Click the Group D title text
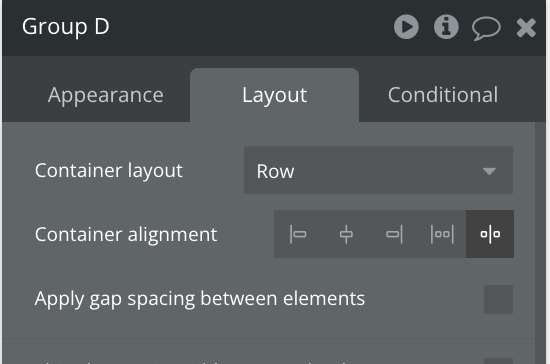The image size is (550, 364). tap(66, 27)
